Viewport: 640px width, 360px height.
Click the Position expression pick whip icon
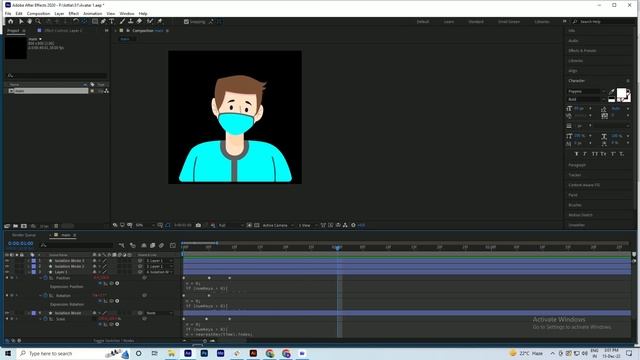[111, 283]
